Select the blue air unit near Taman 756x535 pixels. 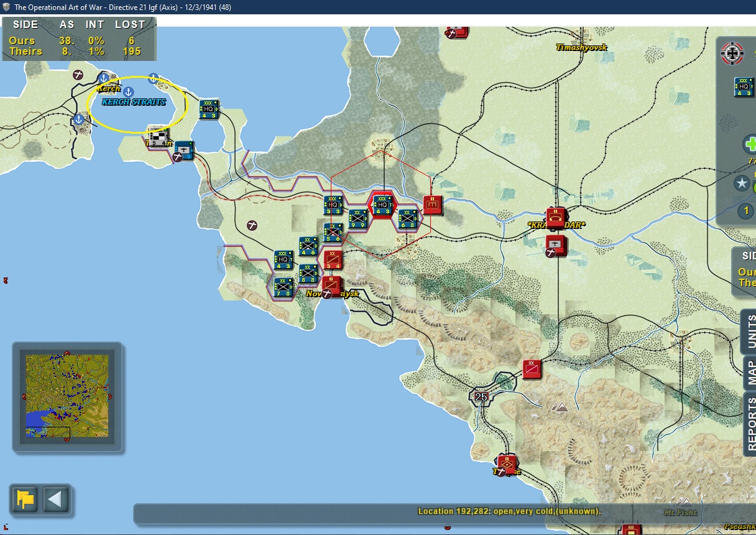[184, 150]
